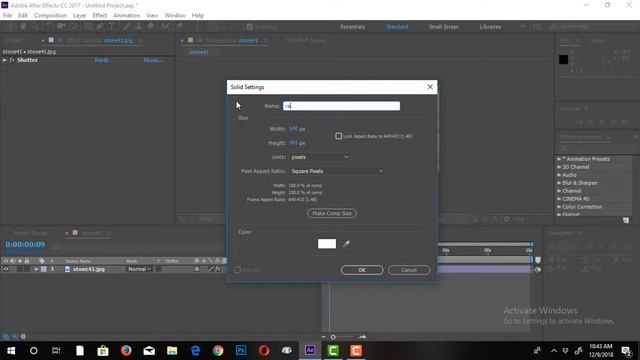640x360 pixels.
Task: Open the Normal blending mode dropdown
Action: point(139,269)
